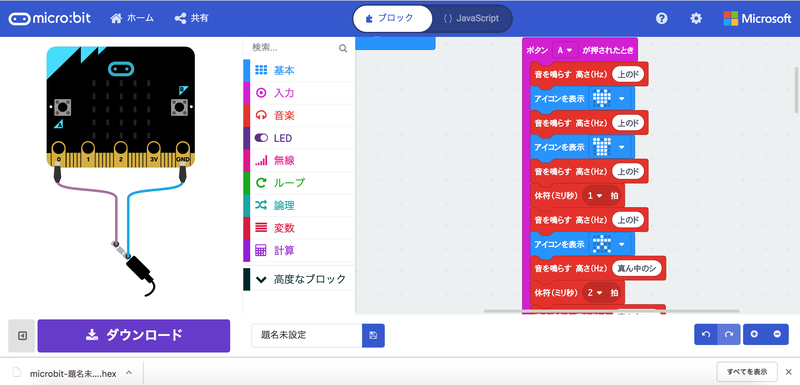Expand the download item options chevron

pyautogui.click(x=129, y=373)
